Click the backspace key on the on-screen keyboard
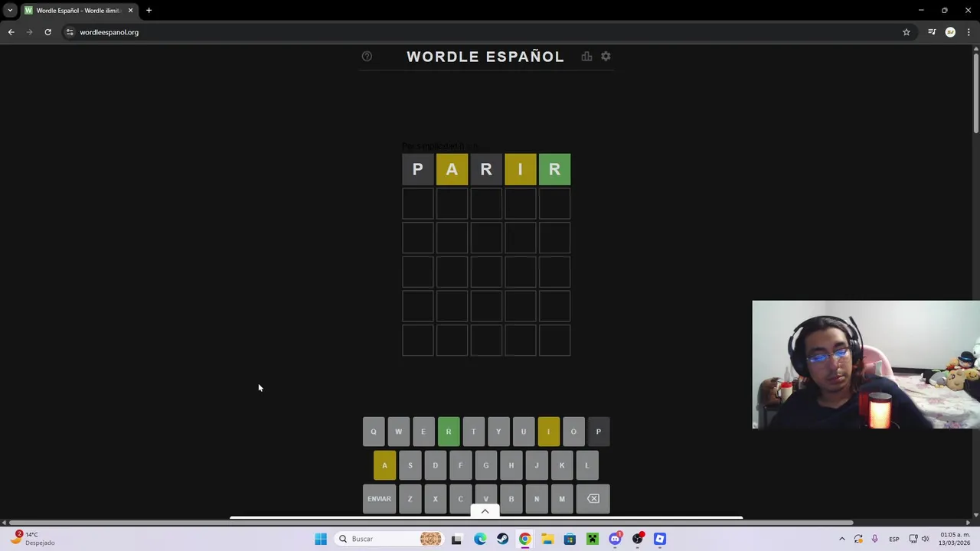Image resolution: width=980 pixels, height=551 pixels. tap(593, 499)
